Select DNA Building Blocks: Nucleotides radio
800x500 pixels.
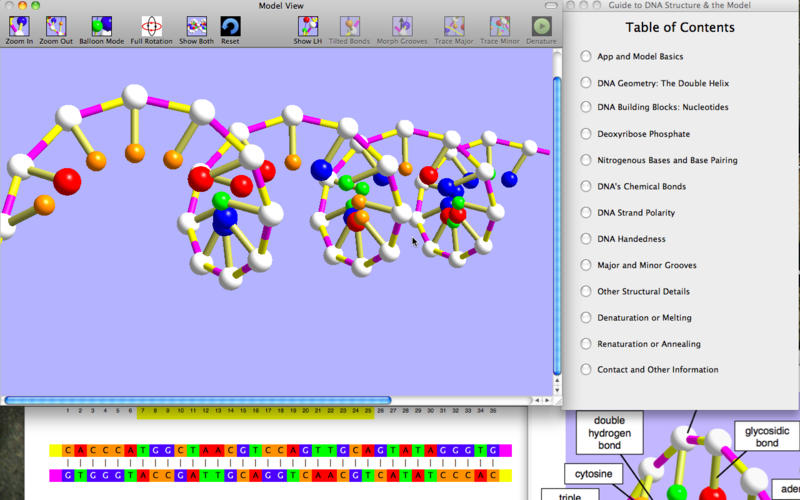[x=586, y=107]
